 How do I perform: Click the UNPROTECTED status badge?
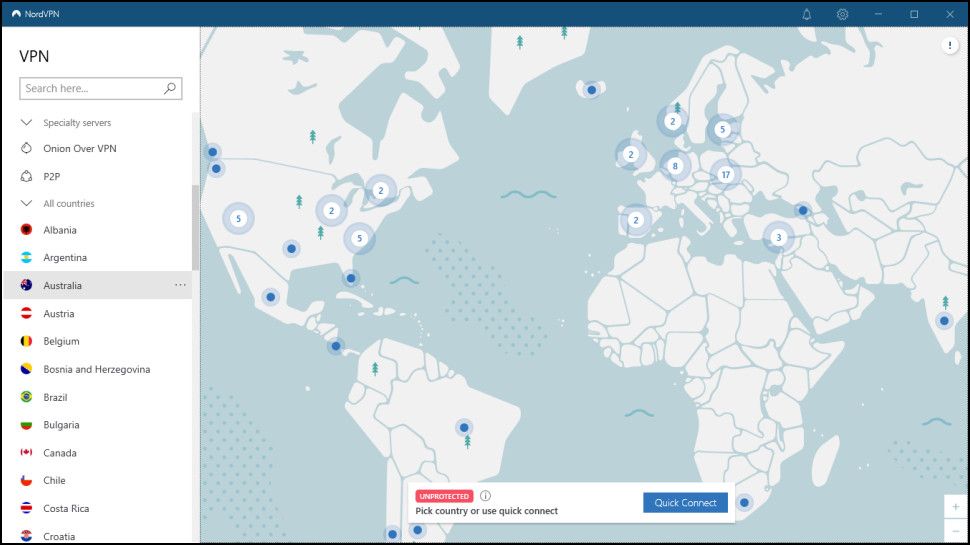click(x=444, y=496)
